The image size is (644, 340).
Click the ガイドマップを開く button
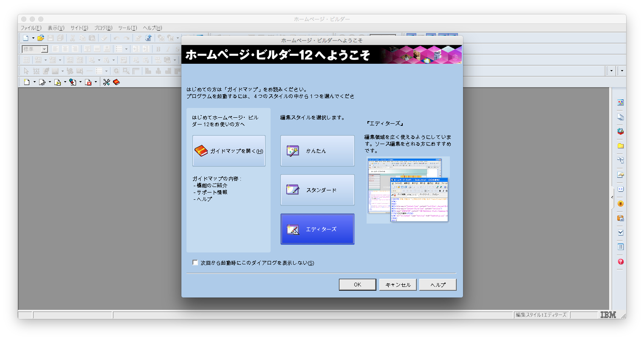pyautogui.click(x=229, y=151)
